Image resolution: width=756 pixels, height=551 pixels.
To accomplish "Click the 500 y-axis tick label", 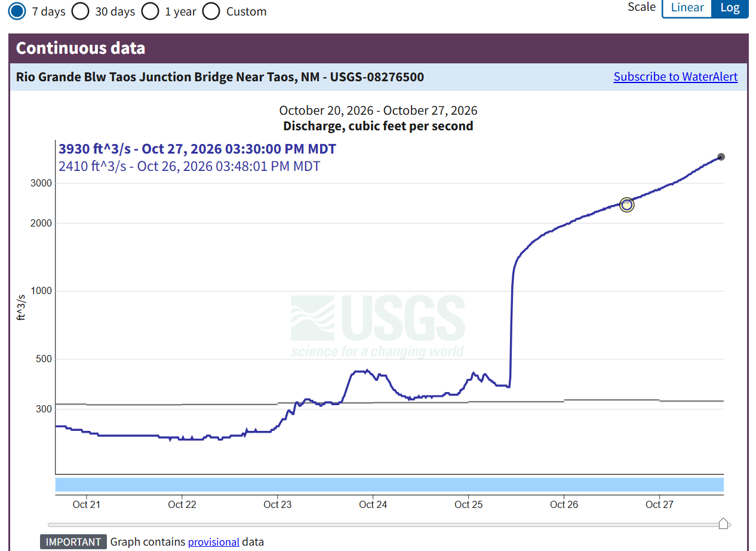I will point(44,359).
